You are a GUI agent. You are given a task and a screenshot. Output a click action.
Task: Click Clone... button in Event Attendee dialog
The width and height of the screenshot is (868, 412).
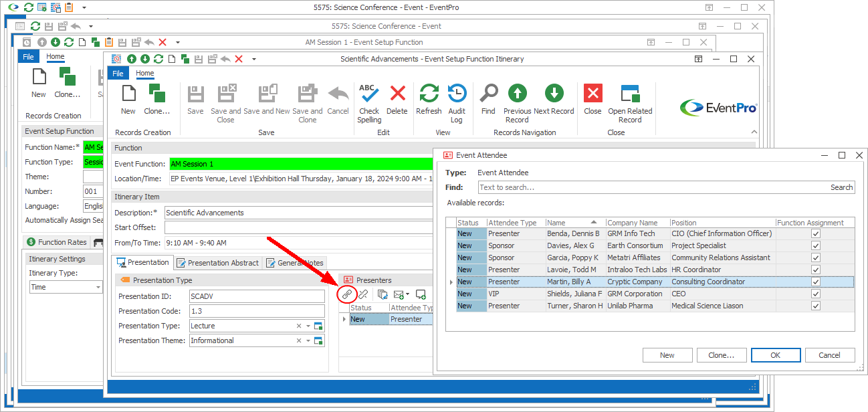(x=722, y=355)
